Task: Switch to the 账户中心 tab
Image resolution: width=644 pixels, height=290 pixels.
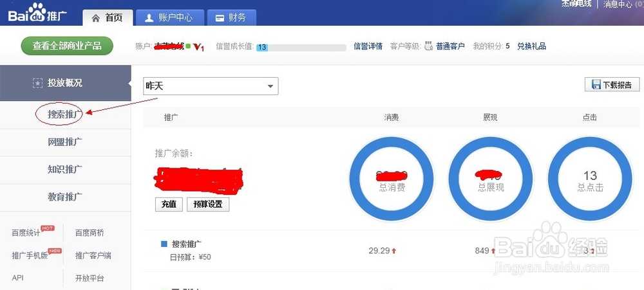Action: tap(169, 18)
